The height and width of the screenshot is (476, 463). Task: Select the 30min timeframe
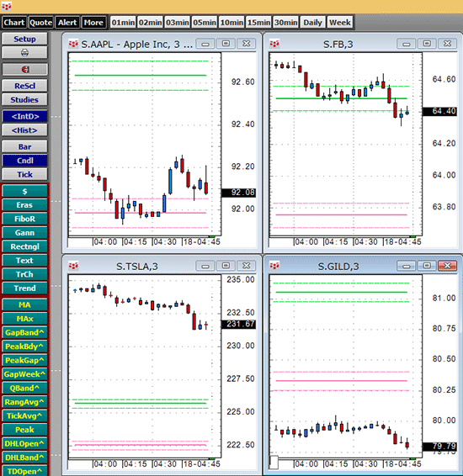pyautogui.click(x=286, y=23)
